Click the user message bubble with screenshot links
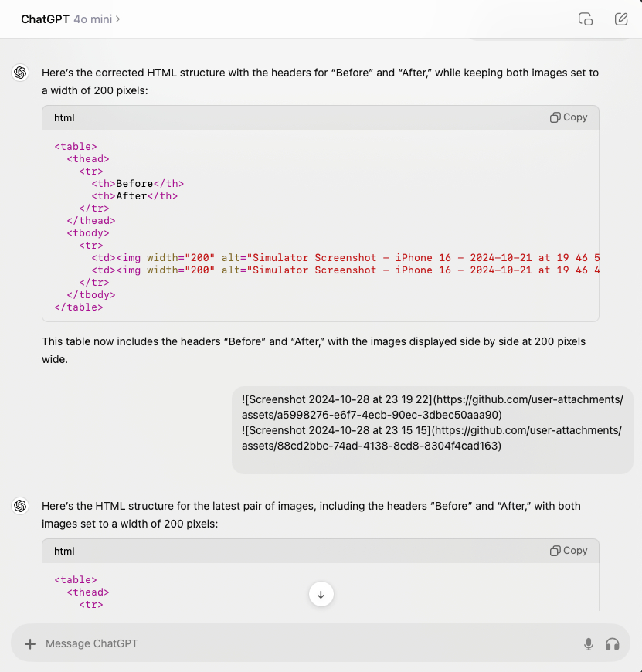Viewport: 642px width, 672px height. pyautogui.click(x=432, y=430)
